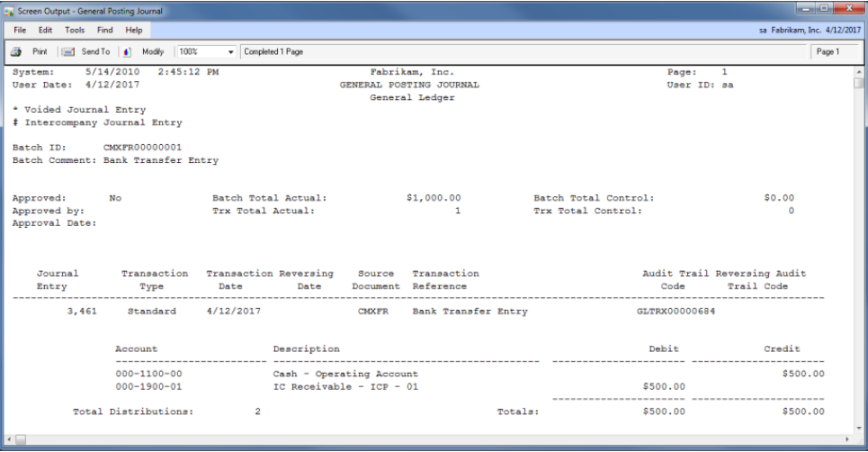Click the horizontal scrollbar right arrow

click(846, 438)
